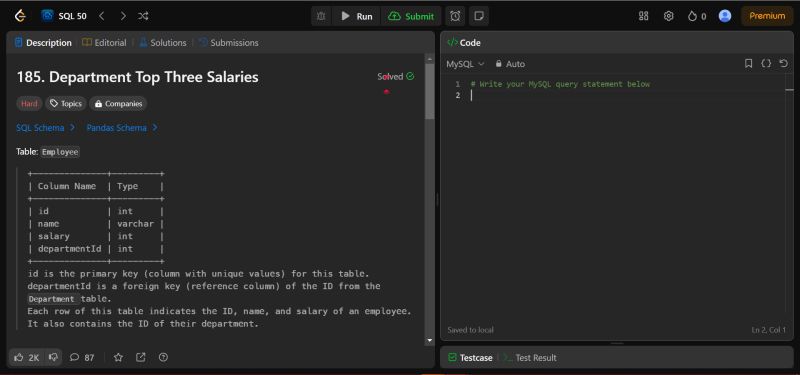Open the notes sticky icon
Image resolution: width=800 pixels, height=375 pixels.
[479, 16]
